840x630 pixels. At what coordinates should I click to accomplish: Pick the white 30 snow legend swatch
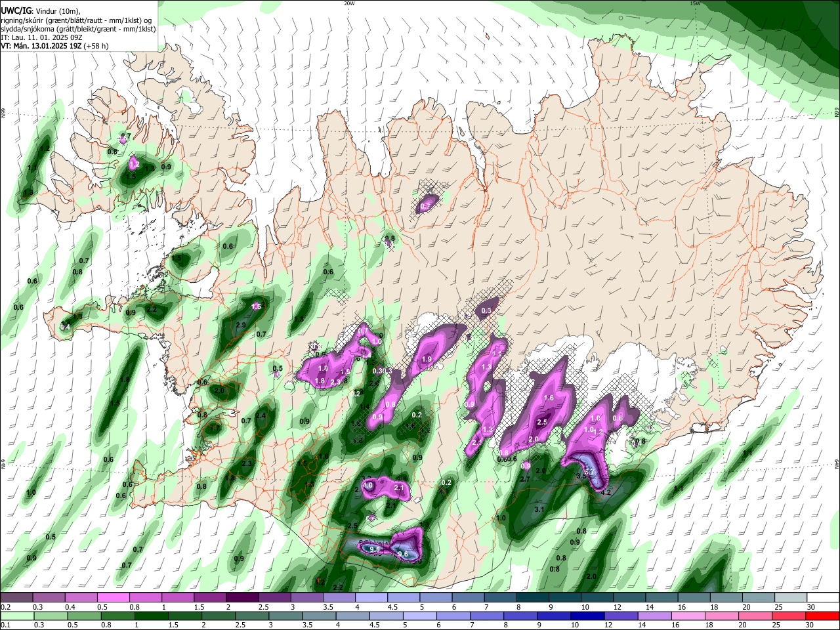pos(823,598)
